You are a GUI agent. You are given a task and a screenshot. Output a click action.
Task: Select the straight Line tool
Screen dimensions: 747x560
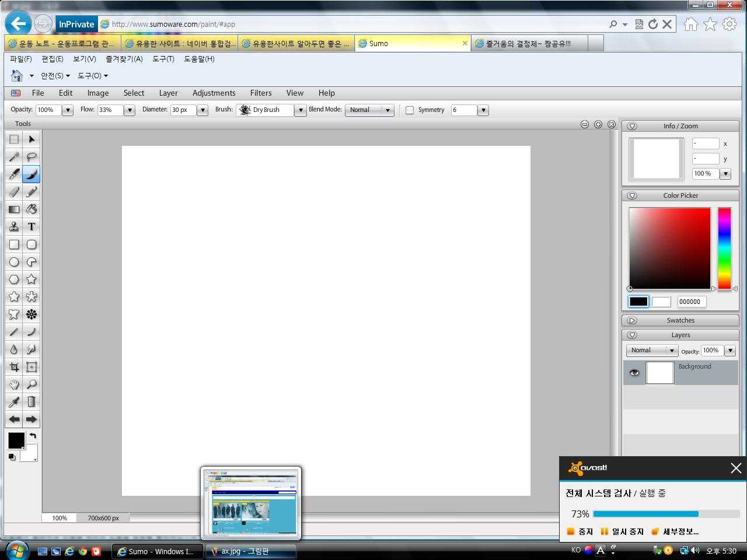point(14,332)
